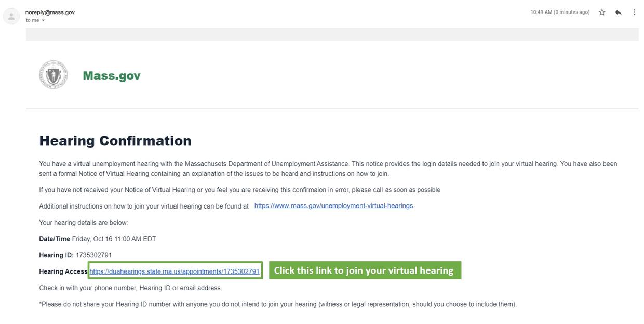The height and width of the screenshot is (324, 644).
Task: Click the Massachusetts state seal logo
Action: pyautogui.click(x=53, y=75)
